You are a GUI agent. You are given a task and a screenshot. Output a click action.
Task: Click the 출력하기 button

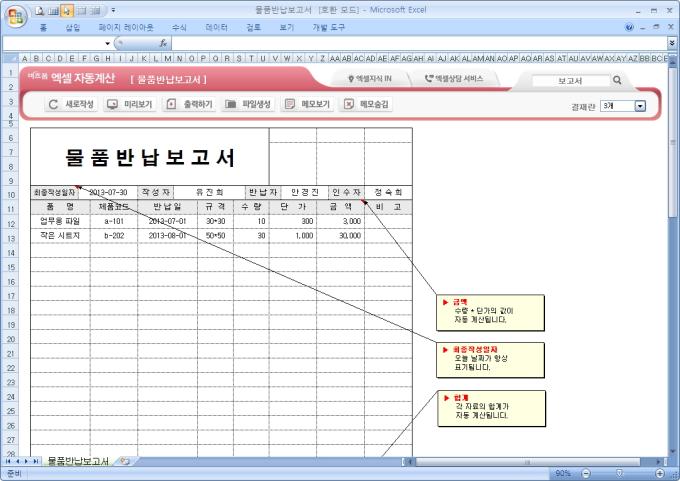[x=189, y=104]
